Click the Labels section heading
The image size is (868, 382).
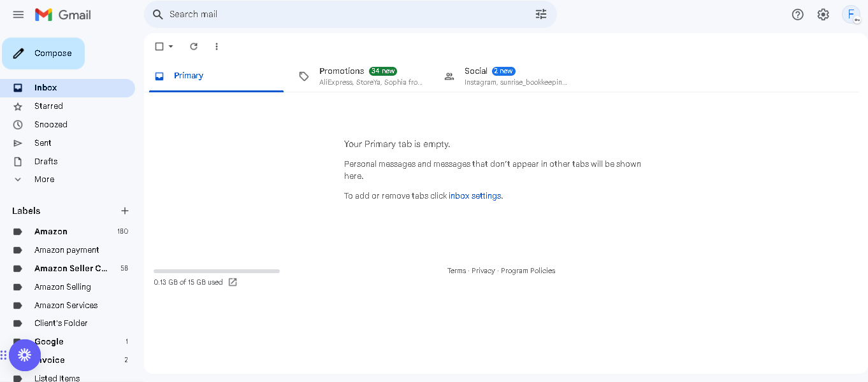(26, 211)
